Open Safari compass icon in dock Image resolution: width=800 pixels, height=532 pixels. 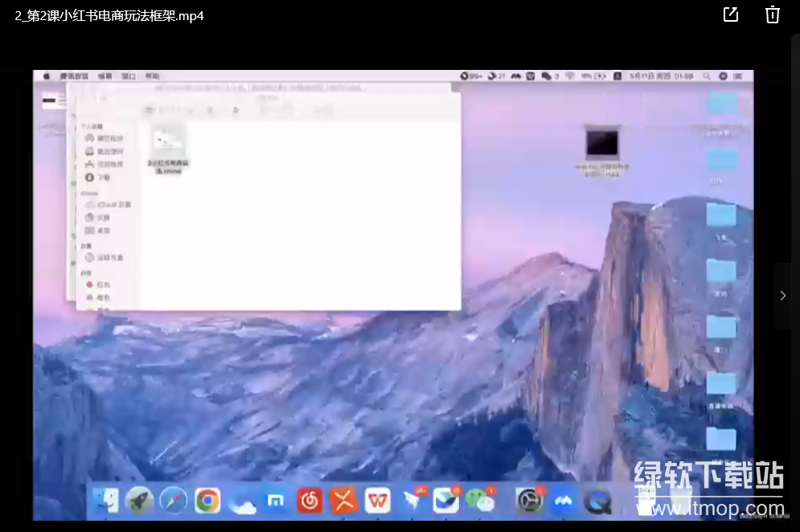174,501
